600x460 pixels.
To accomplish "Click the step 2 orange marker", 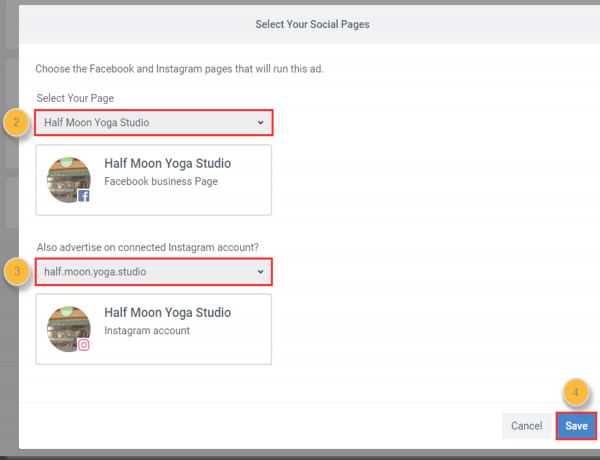I will click(16, 124).
